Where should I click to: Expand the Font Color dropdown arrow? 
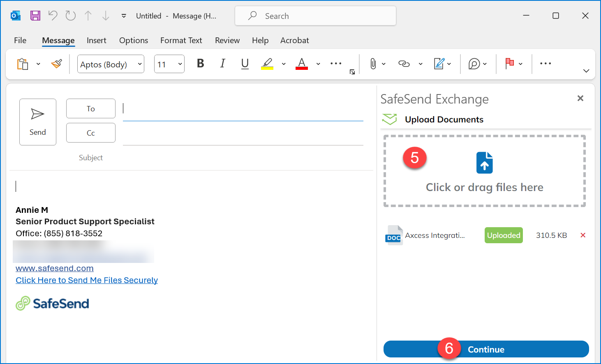pyautogui.click(x=318, y=64)
